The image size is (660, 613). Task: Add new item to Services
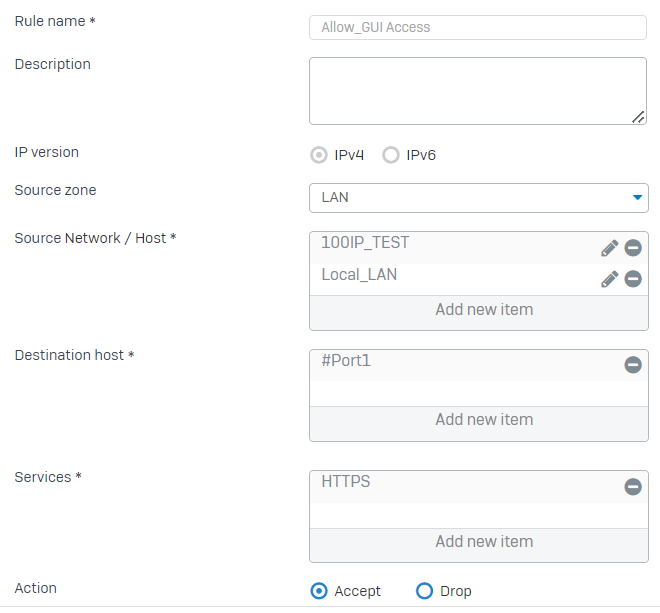coord(484,542)
